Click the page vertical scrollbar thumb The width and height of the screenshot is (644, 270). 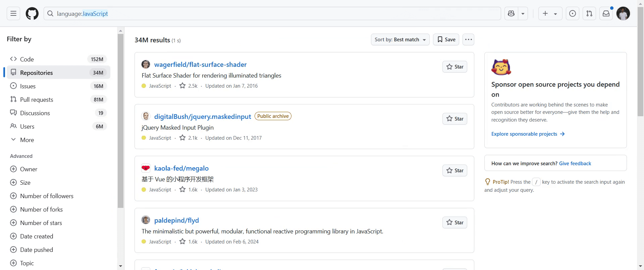click(x=640, y=62)
